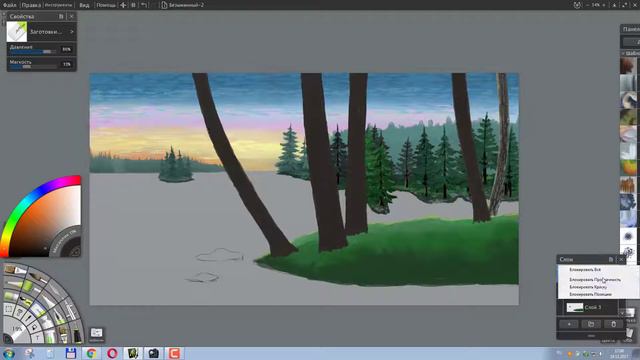Select the topmost brown preset thumbnail
640x360 pixels.
point(629,66)
